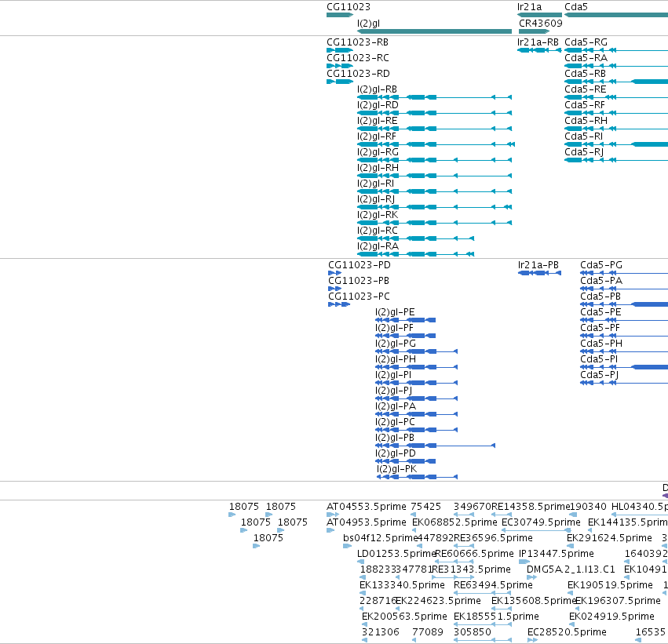The image size is (668, 644).
Task: Select transcript l(2)gl-RI
Action: click(x=434, y=191)
